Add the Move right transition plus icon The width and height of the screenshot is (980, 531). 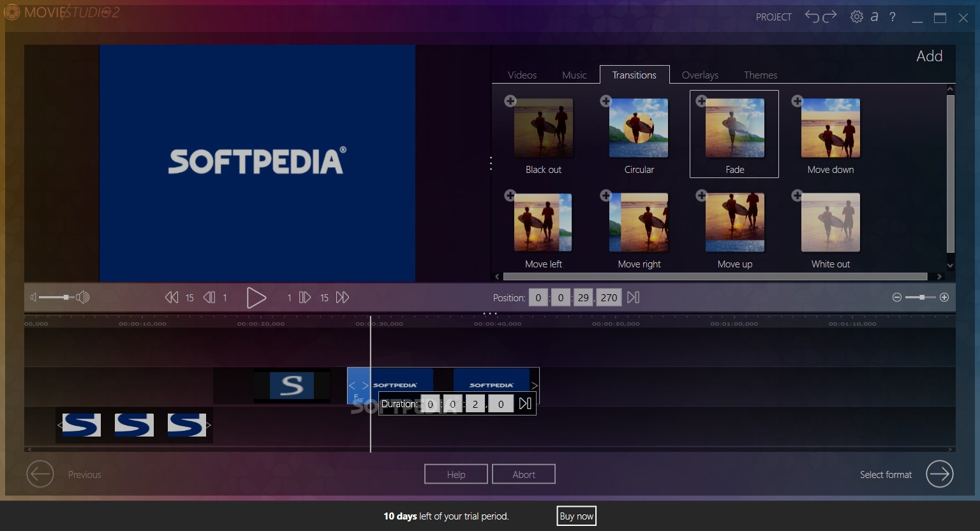point(605,195)
